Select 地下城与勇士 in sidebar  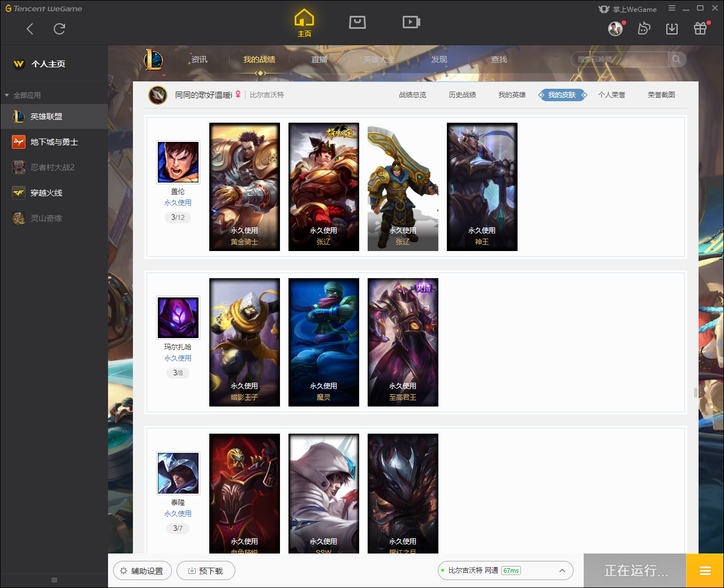coord(54,142)
